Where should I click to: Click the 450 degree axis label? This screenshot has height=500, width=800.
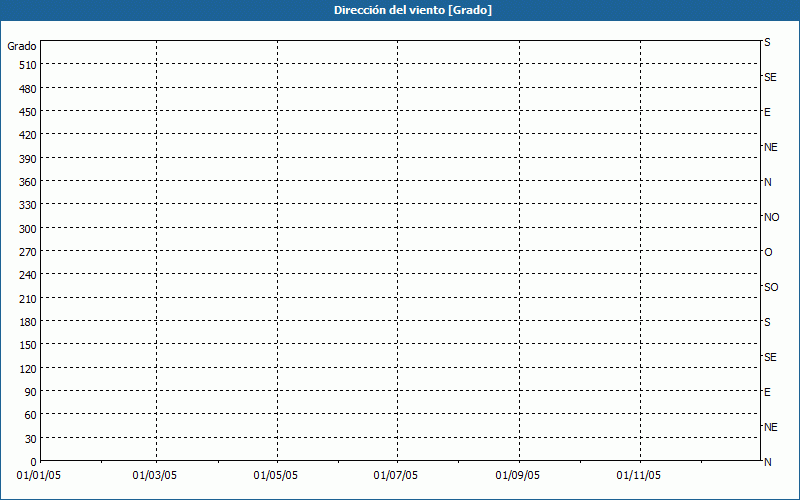[27, 112]
